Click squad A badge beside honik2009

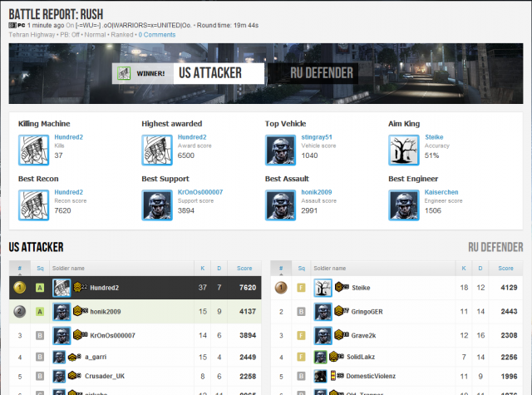pyautogui.click(x=39, y=311)
